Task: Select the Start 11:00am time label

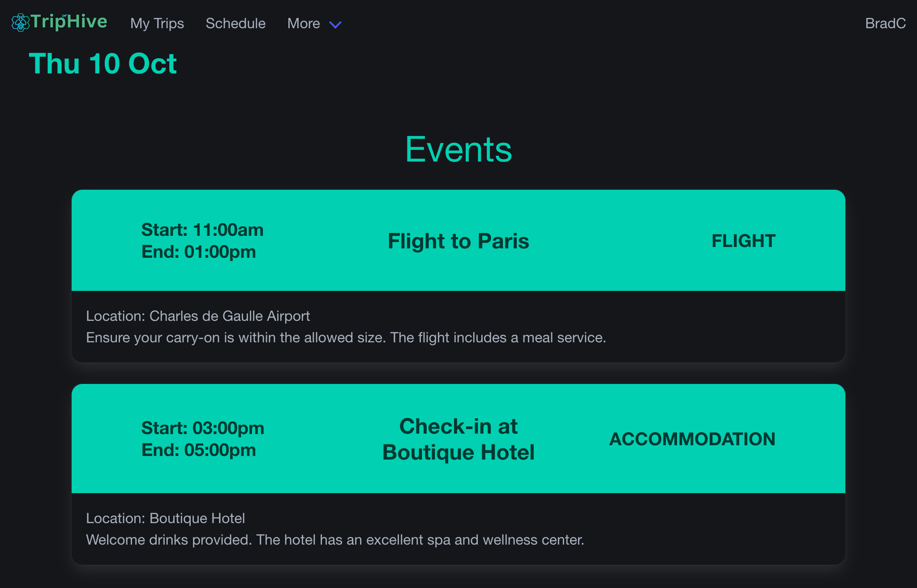Action: (x=202, y=229)
